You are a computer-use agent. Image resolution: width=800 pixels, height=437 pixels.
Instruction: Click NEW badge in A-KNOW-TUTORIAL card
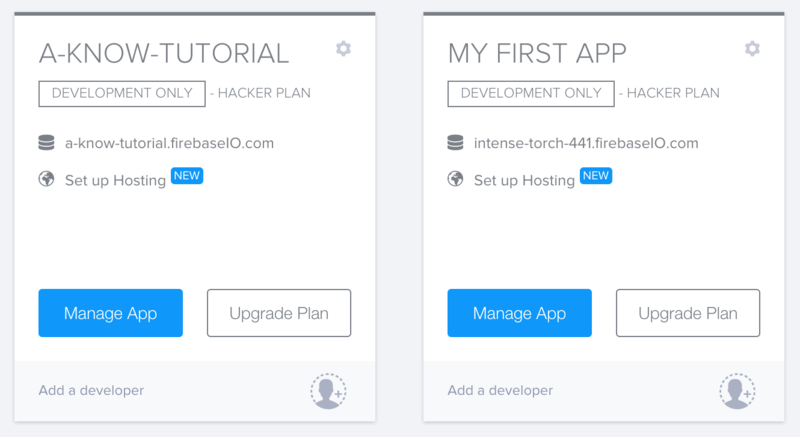187,176
